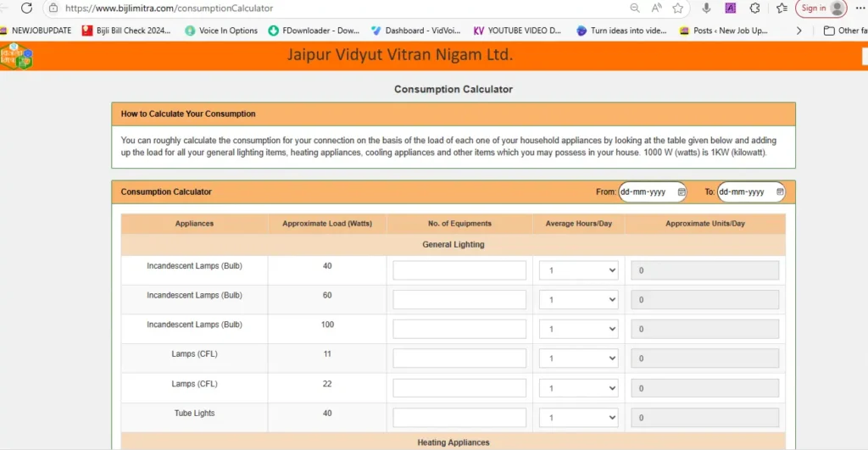Open the YOUTUBE VIDEO D... bookmark link
The height and width of the screenshot is (450, 868).
(517, 31)
